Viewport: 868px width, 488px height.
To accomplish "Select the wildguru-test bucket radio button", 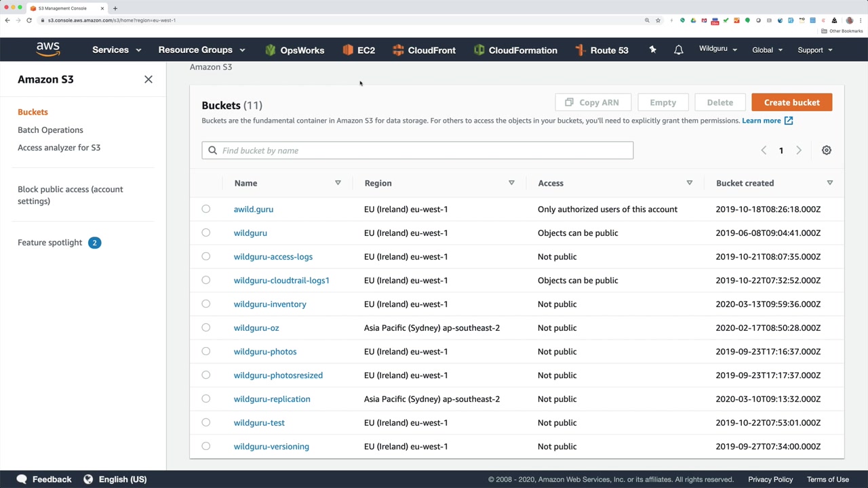I will [x=206, y=422].
